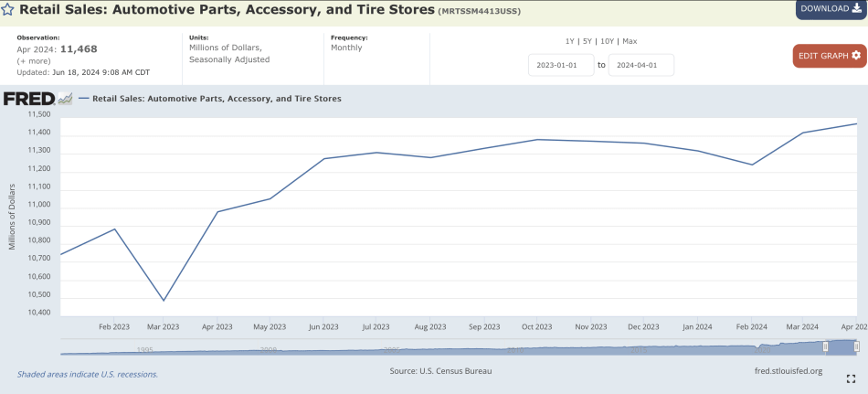Viewport: 868px width, 394px height.
Task: Click the timeline navigator near 1995
Action: pos(145,350)
